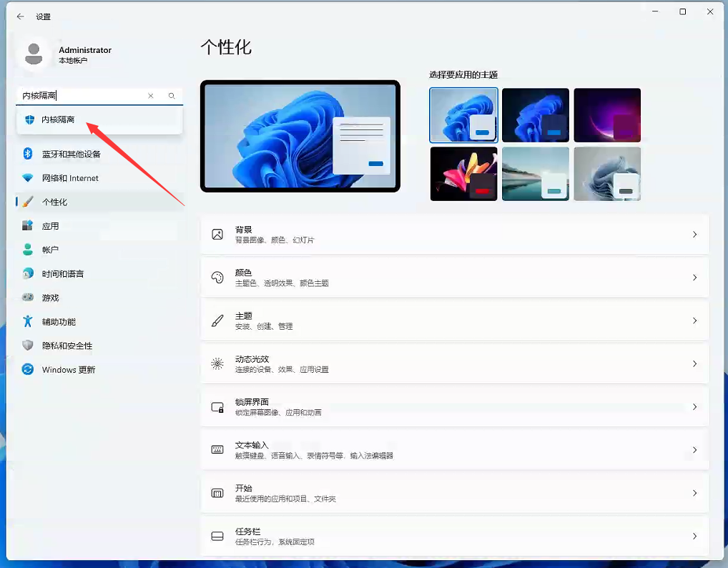Click the apps icon for 应用
Viewport: 728px width, 568px height.
coord(27,226)
